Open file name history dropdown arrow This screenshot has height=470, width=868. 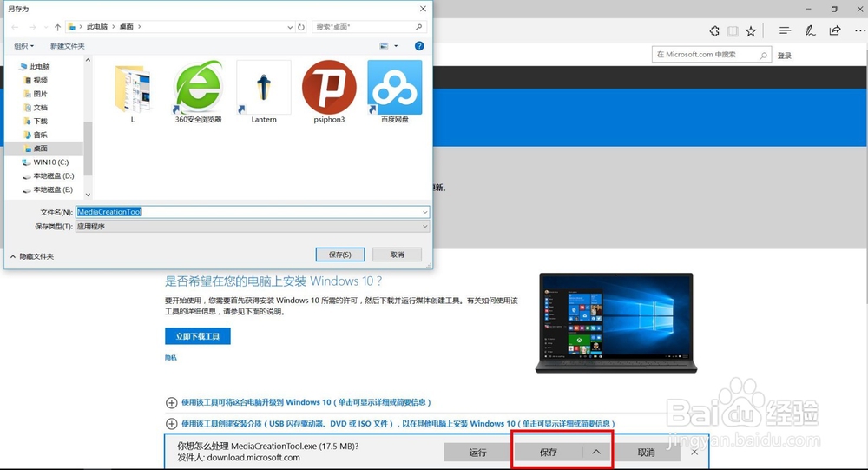point(424,212)
